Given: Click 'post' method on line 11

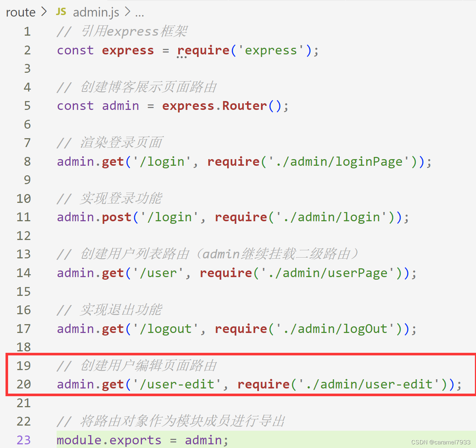Looking at the screenshot, I should [117, 217].
